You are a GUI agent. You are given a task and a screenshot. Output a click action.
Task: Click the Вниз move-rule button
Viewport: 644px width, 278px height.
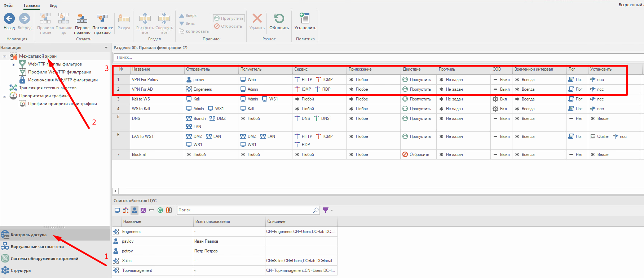187,23
